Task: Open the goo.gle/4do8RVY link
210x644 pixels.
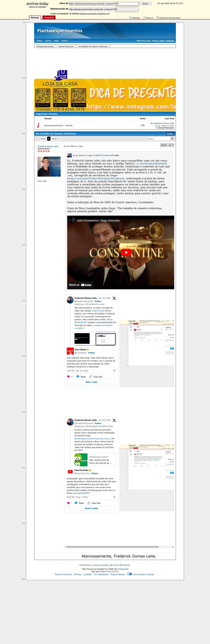Action: click(82, 493)
